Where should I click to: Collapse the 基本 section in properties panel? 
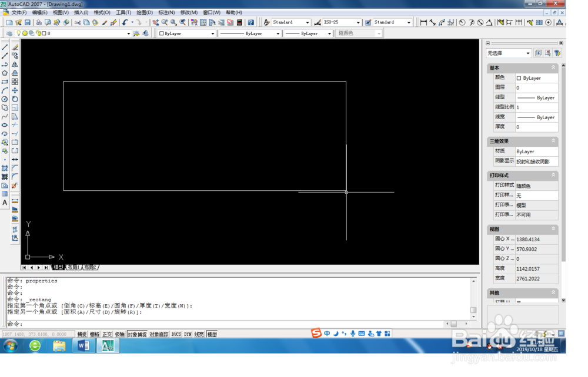coord(553,68)
